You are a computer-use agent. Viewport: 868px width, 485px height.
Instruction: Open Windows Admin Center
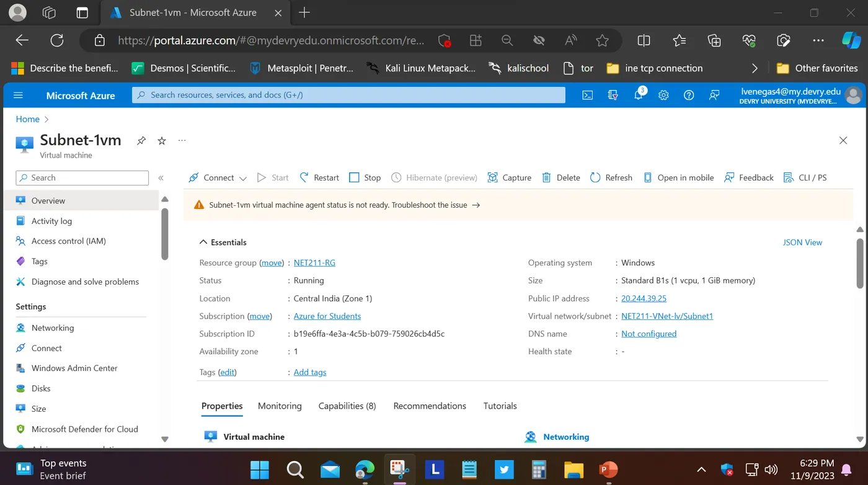point(74,368)
